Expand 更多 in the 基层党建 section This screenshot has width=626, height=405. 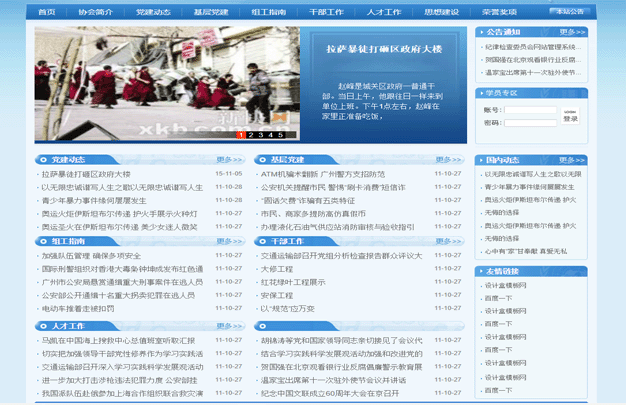pyautogui.click(x=448, y=160)
